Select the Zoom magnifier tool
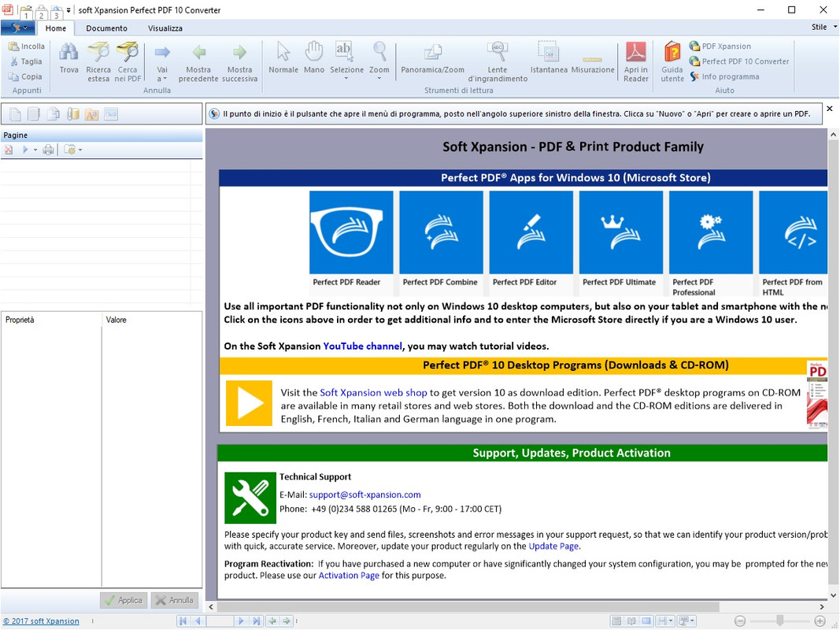 point(379,57)
